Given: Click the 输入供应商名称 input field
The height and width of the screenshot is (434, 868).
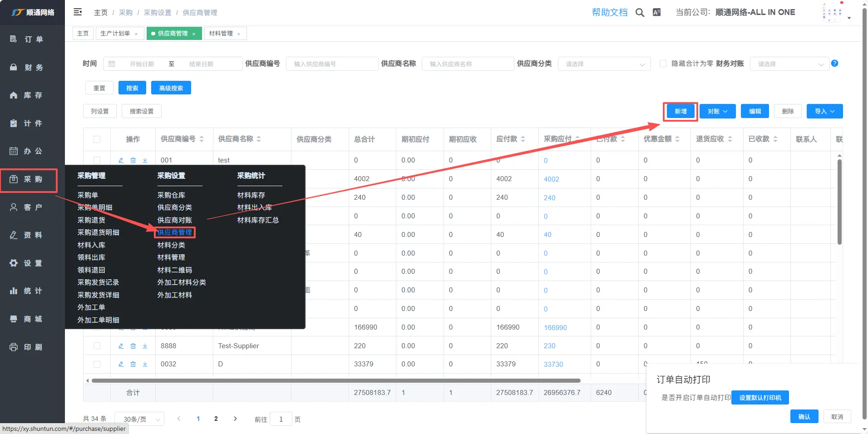Looking at the screenshot, I should [x=468, y=64].
